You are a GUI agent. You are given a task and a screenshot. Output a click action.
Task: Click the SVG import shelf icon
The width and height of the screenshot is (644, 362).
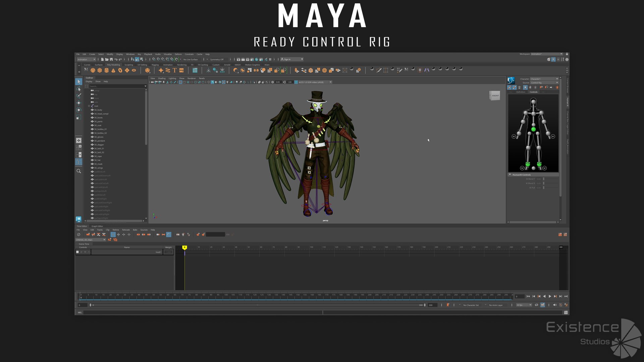[x=181, y=70]
